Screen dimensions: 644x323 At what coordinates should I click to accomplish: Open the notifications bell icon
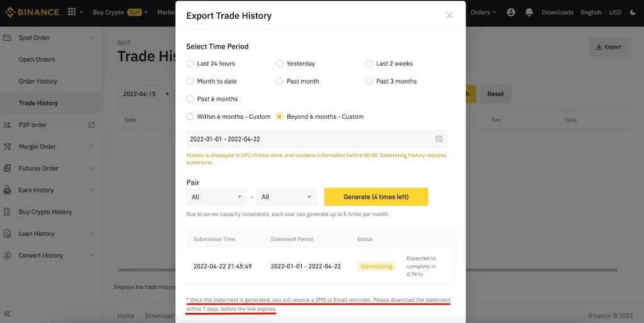529,12
